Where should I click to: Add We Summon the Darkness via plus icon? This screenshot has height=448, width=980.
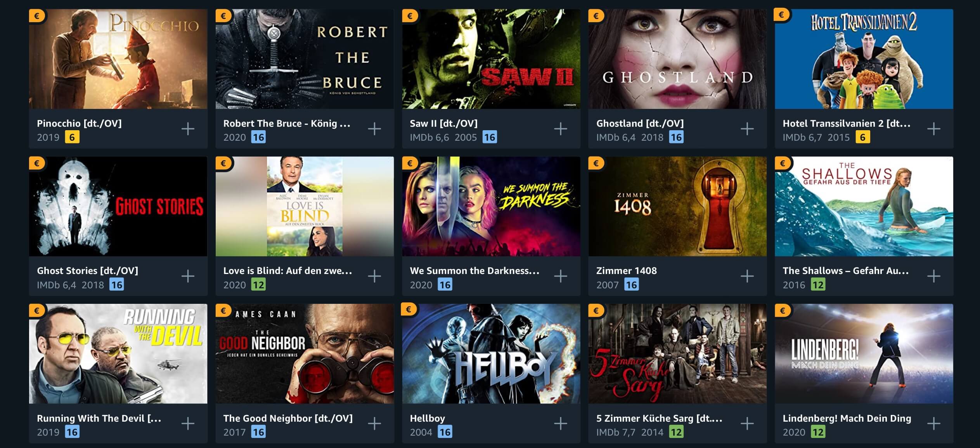(561, 276)
